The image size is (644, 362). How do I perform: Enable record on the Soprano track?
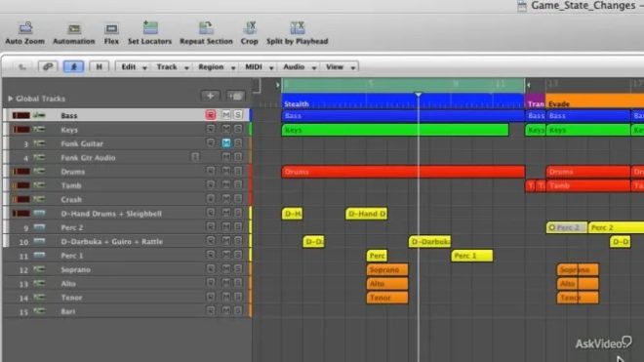(x=211, y=269)
